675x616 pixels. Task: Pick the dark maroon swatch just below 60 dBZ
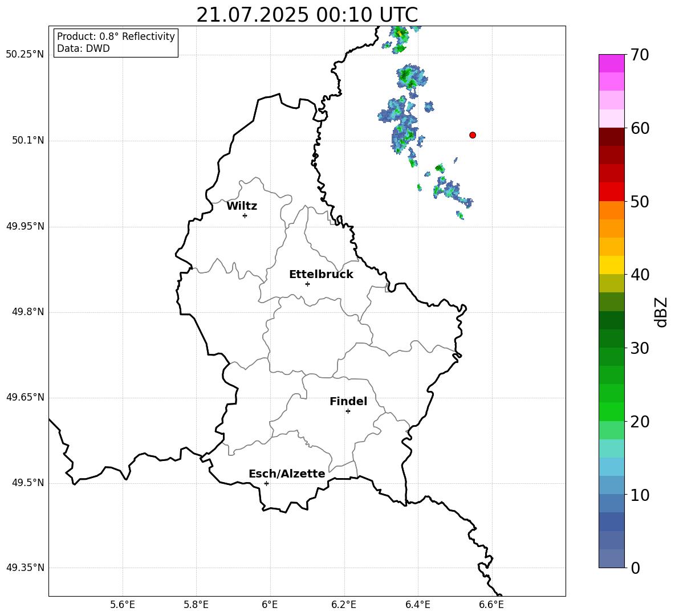612,137
